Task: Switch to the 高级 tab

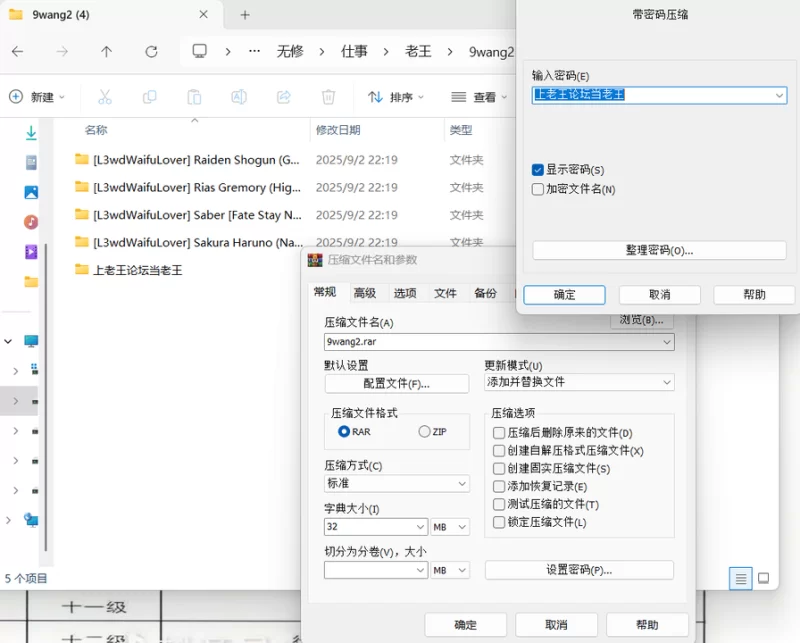Action: point(364,293)
